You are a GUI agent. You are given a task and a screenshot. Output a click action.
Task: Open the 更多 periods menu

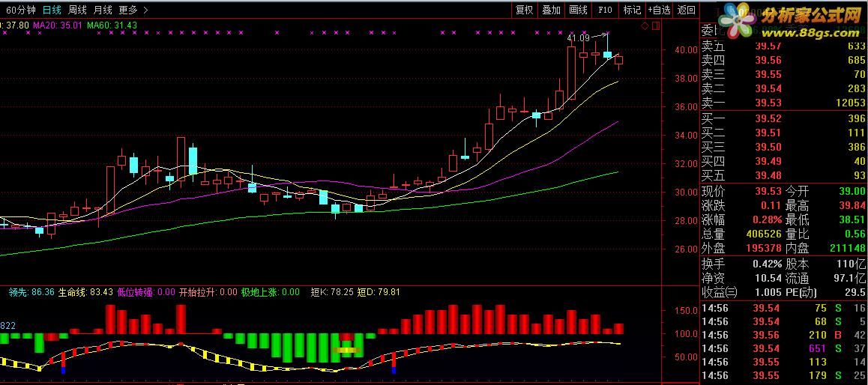click(128, 10)
